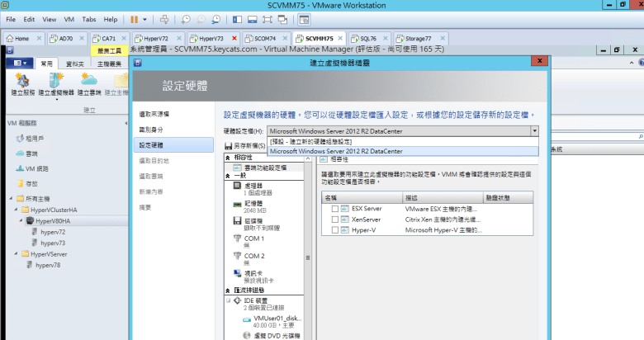Click the 建立雲端 (Create Cloud) ribbon icon

(91, 81)
